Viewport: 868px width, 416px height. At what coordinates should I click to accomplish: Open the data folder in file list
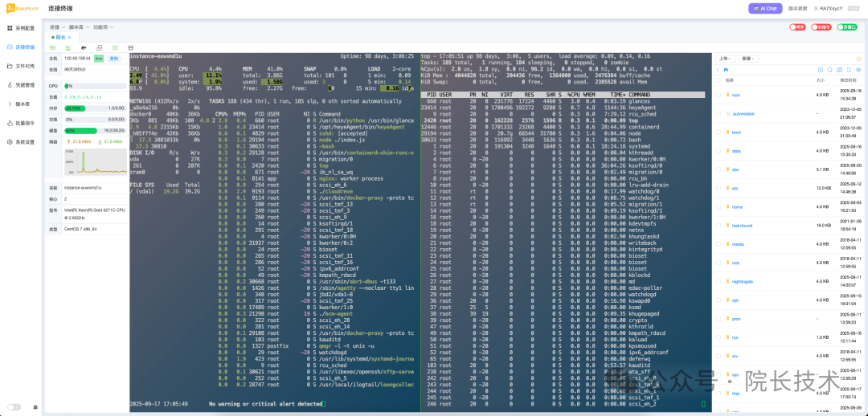735,150
